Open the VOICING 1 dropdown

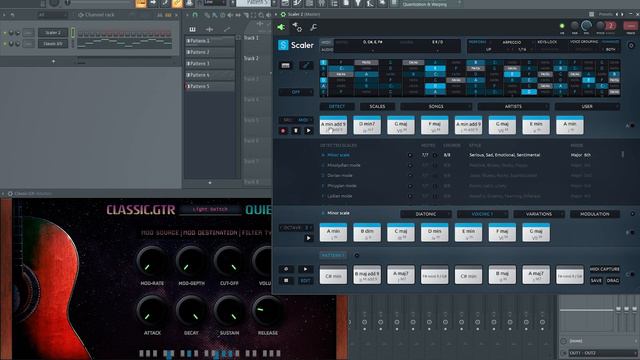coord(482,214)
